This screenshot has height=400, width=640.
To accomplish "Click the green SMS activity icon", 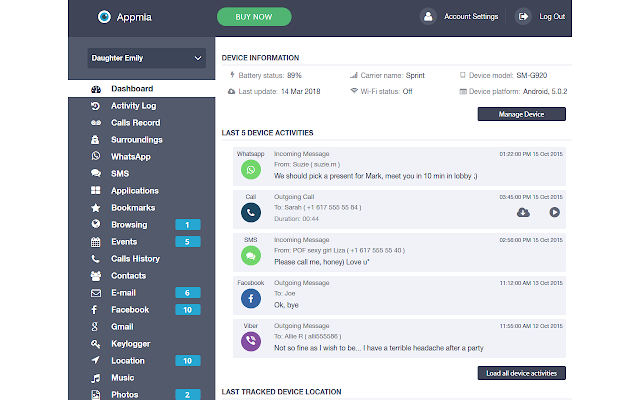I will [251, 256].
